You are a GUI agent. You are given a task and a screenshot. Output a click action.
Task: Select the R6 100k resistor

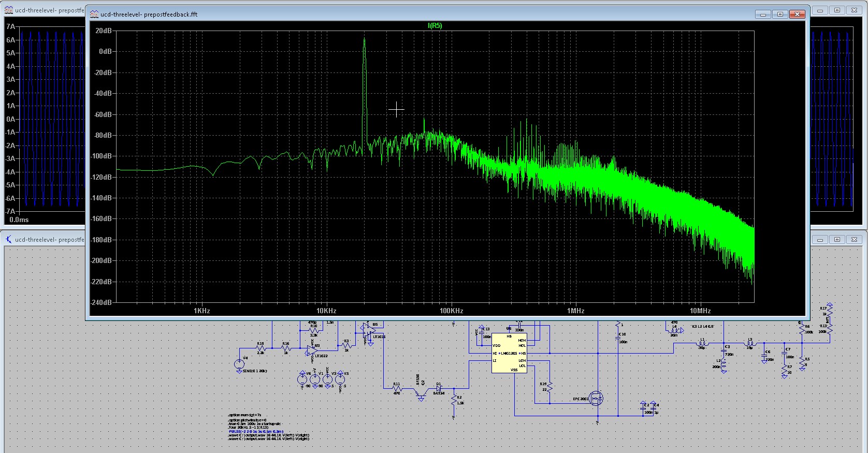[802, 329]
